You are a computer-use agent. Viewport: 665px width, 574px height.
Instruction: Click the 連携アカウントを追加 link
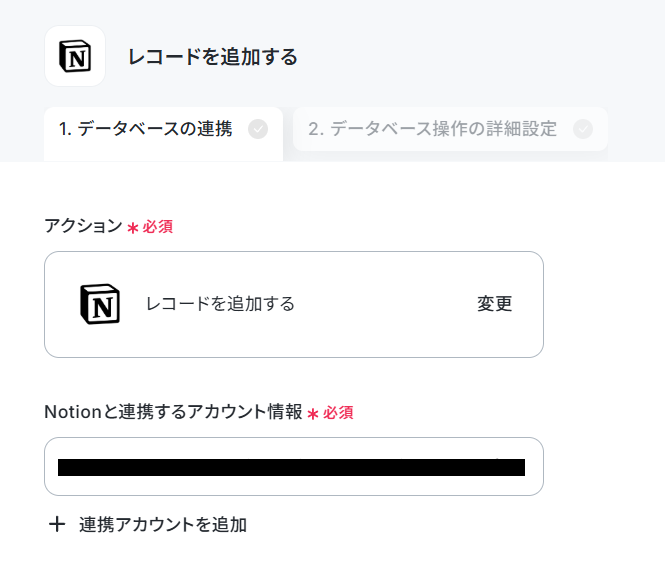tap(163, 525)
